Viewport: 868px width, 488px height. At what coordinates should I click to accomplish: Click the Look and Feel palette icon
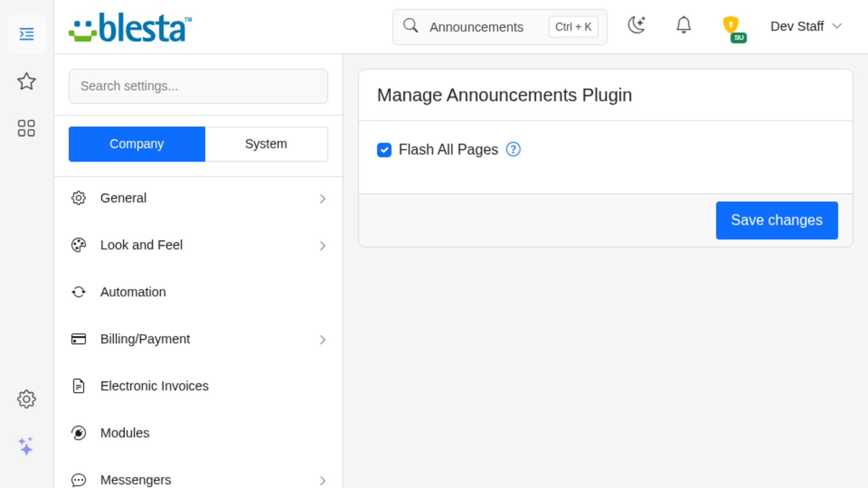click(79, 245)
